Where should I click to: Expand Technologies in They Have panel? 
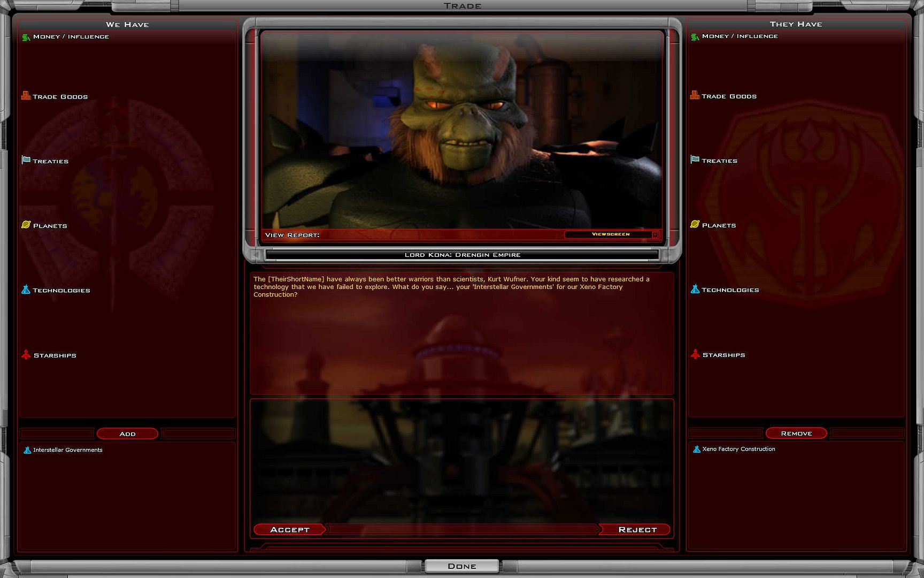730,290
